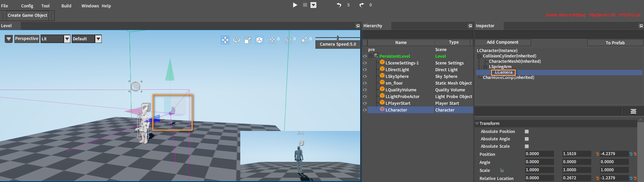Open the dropdown arrow beside the Stop button
Screen dimensions: 644x182
point(313,5)
